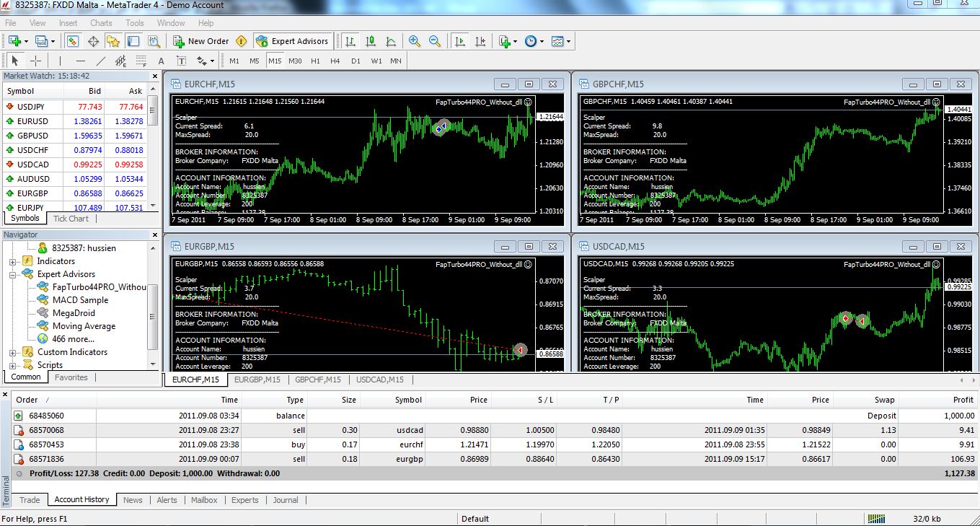Select the Text Label 'T' tool
Screen dimensions: 980x526
pyautogui.click(x=181, y=61)
